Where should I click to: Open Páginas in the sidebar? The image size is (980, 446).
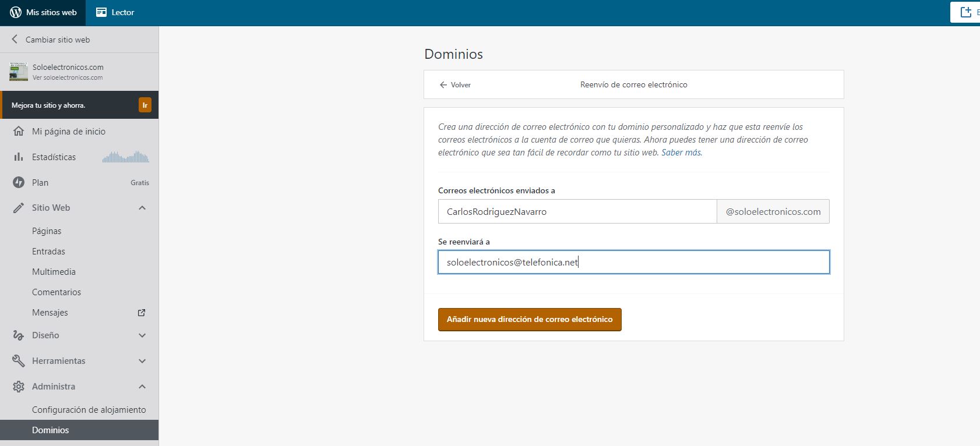pos(47,231)
